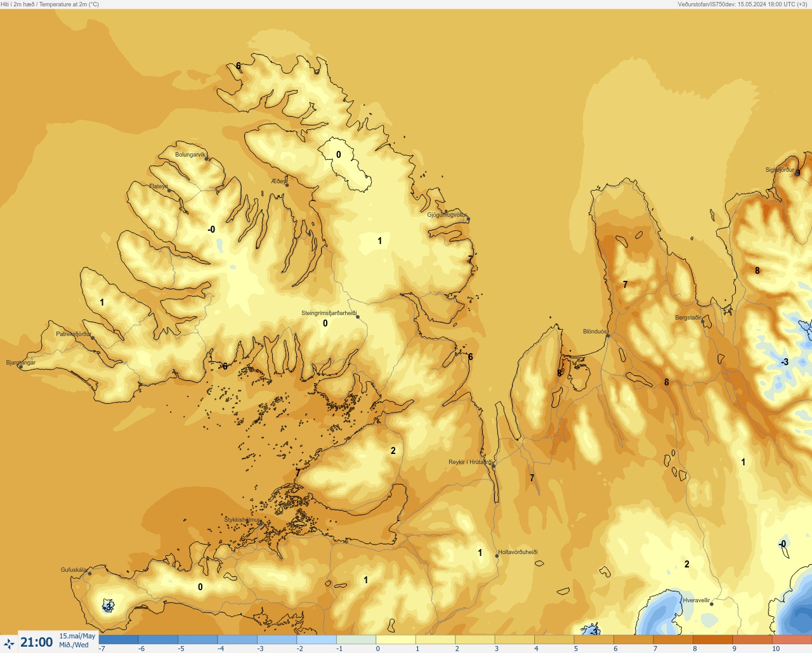The width and height of the screenshot is (812, 653).
Task: Click the 6 value at the northern peninsula tip
Action: point(239,66)
